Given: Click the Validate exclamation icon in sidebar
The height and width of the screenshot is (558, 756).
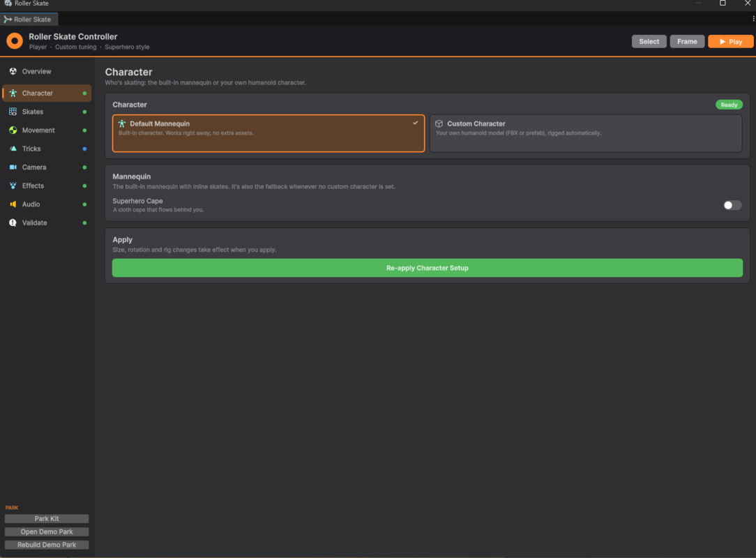Looking at the screenshot, I should [13, 223].
